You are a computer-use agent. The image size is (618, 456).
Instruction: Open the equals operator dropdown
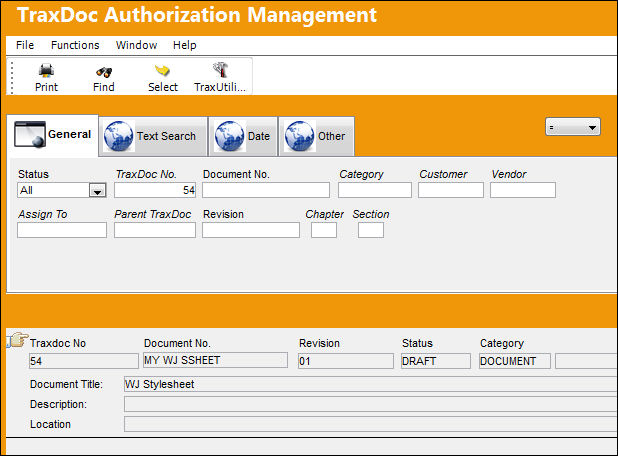click(573, 127)
